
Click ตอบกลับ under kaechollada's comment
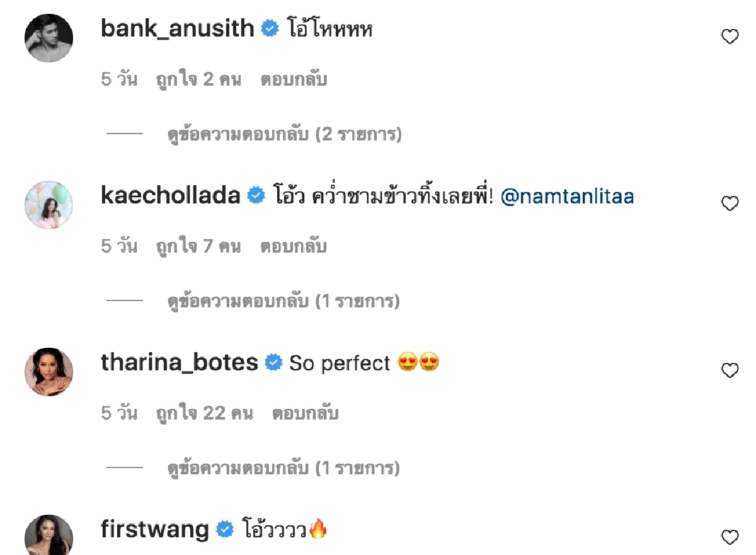(294, 246)
